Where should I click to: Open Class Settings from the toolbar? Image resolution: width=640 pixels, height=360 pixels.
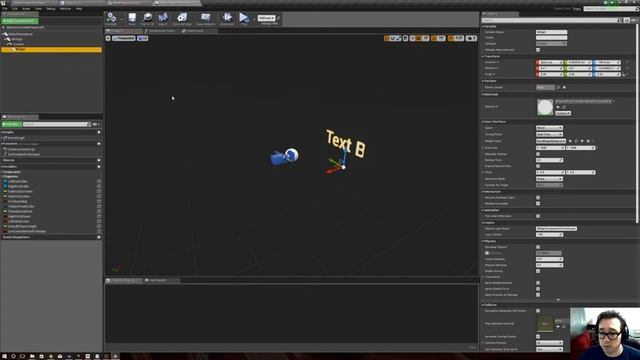click(182, 18)
